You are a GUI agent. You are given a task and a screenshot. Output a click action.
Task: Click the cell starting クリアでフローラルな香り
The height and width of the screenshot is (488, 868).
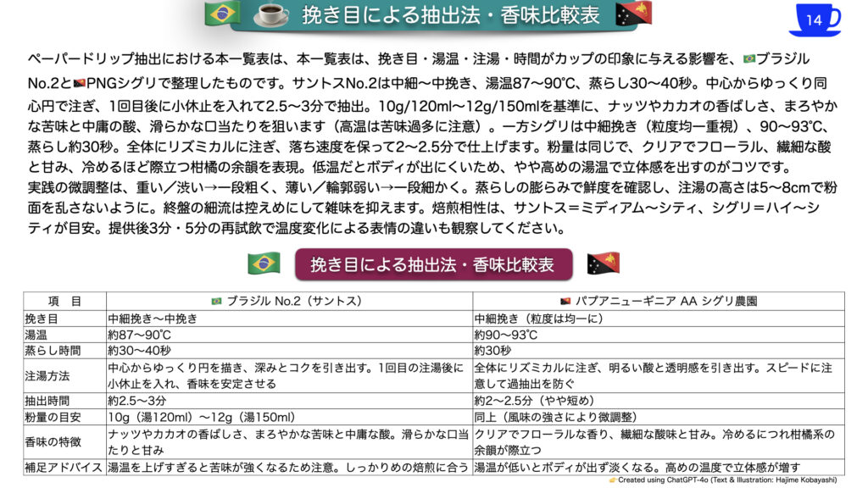coord(659,442)
